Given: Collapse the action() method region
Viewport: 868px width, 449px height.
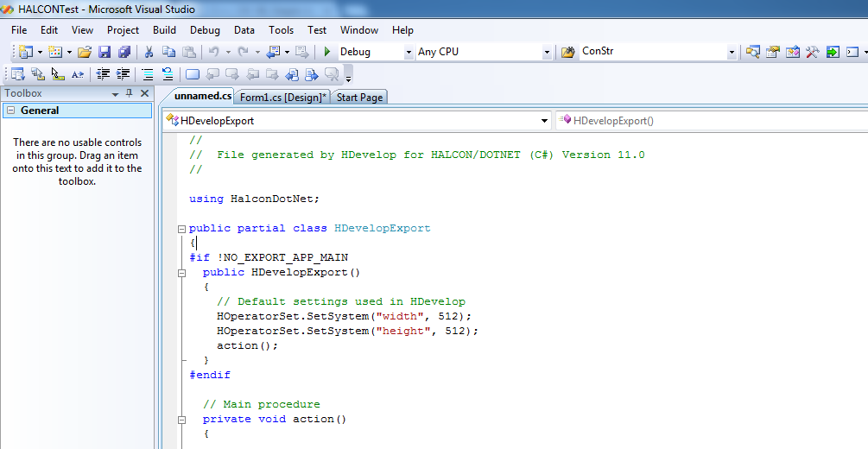Looking at the screenshot, I should coord(181,420).
